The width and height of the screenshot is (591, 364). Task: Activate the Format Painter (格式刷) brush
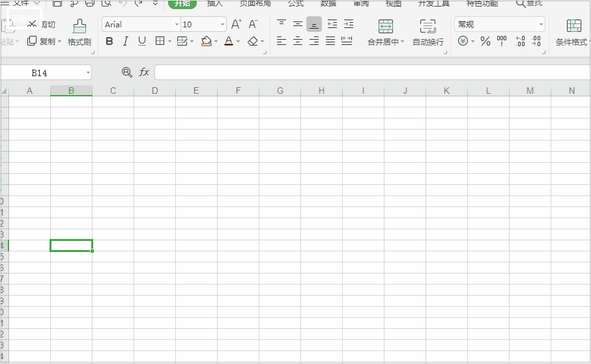coord(79,33)
